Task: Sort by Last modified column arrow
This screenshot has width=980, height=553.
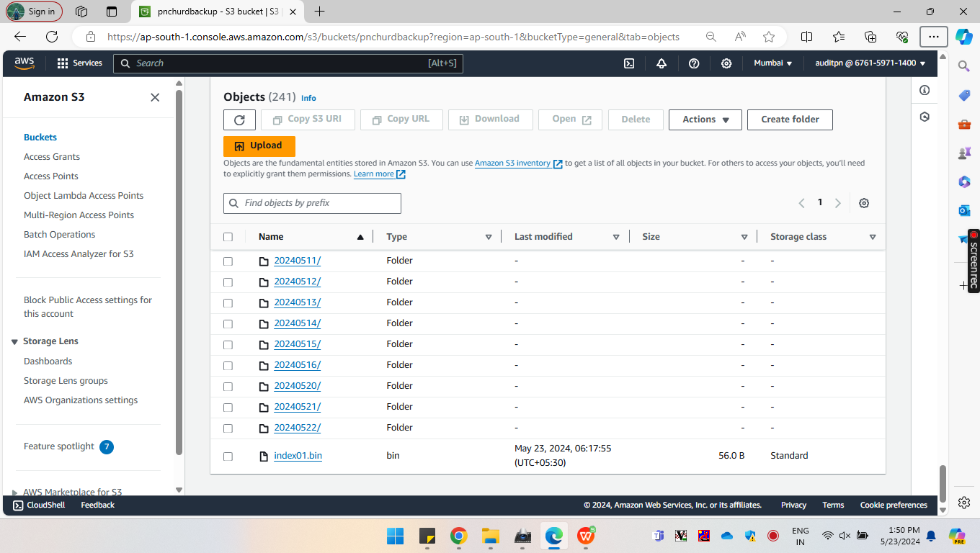Action: [x=616, y=237]
